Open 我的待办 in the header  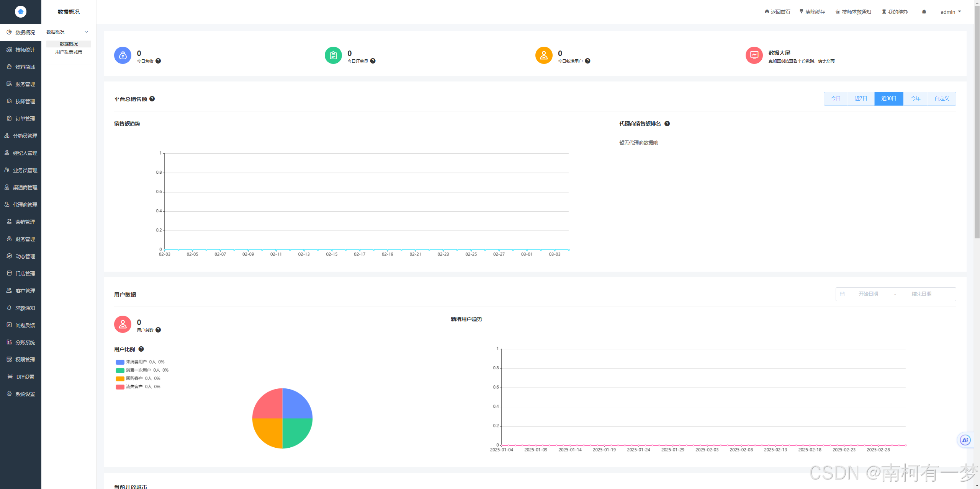(895, 12)
